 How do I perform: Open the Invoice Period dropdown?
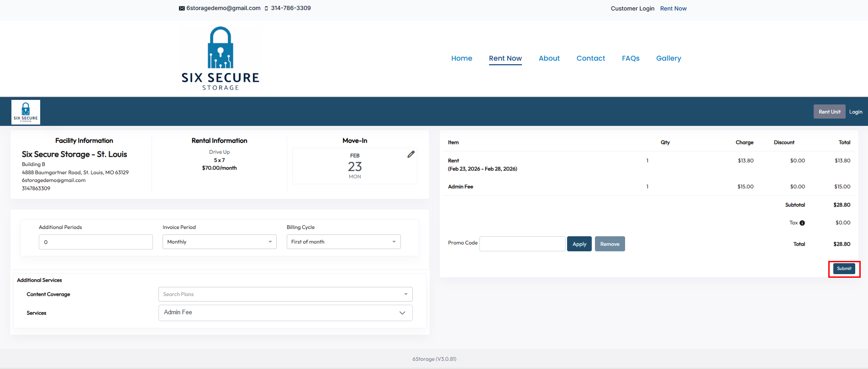(x=219, y=242)
